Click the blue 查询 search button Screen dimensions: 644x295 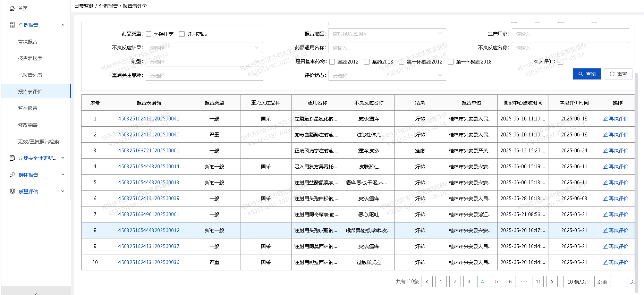[x=587, y=74]
